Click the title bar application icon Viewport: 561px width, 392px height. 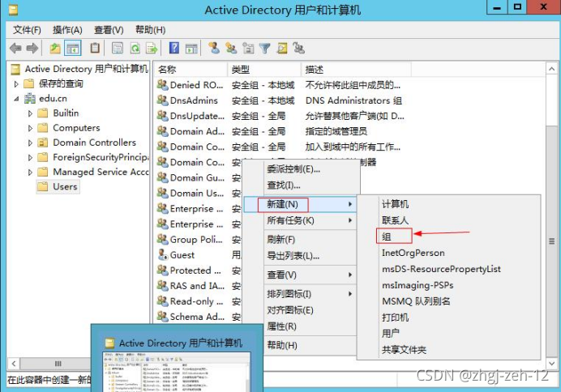tap(13, 10)
